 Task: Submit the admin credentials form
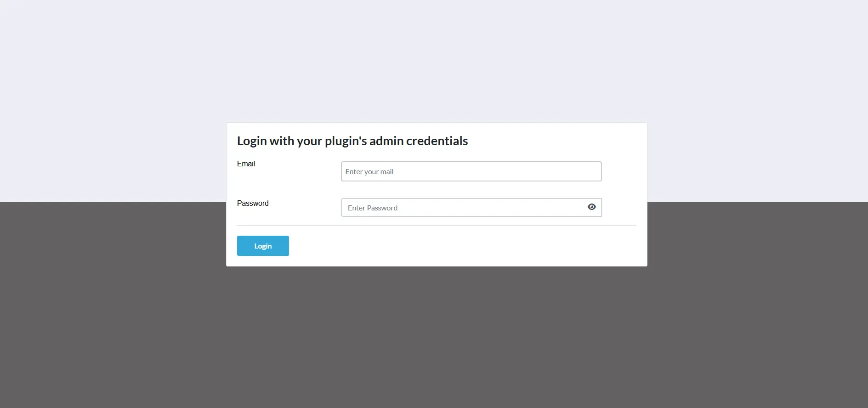coord(262,245)
